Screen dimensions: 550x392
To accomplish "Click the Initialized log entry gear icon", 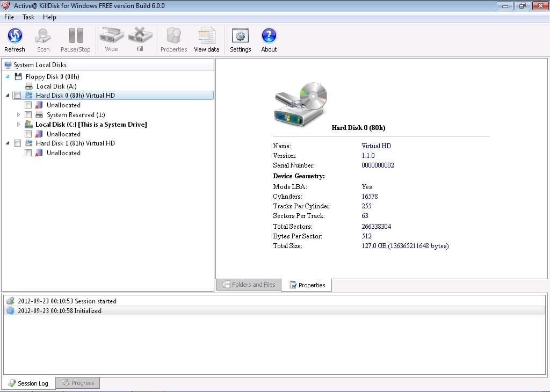I will click(x=11, y=311).
